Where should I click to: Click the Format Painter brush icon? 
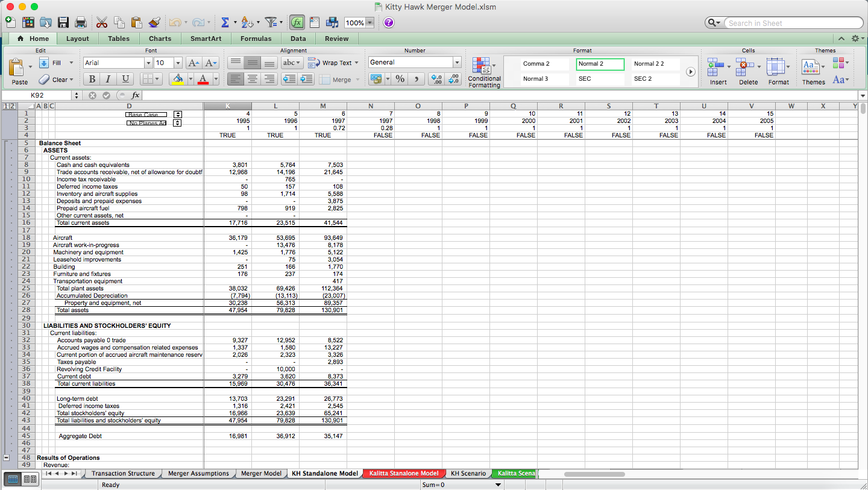154,22
